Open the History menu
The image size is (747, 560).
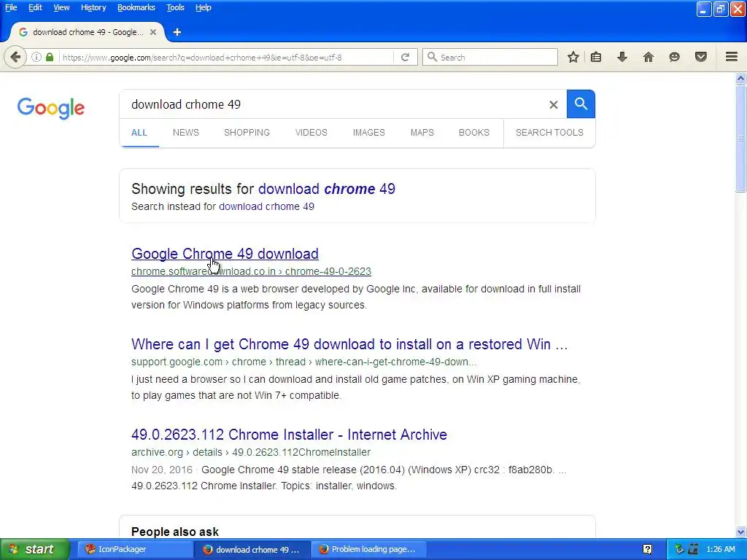pos(93,7)
